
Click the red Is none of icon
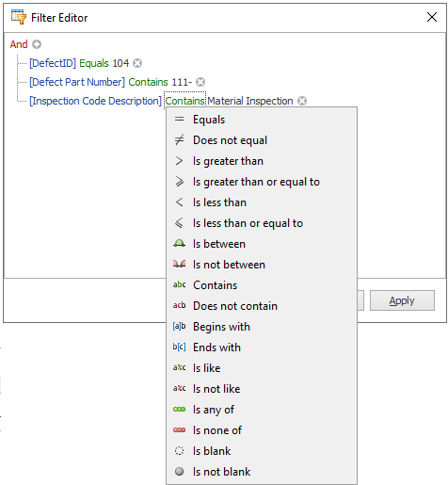point(179,429)
